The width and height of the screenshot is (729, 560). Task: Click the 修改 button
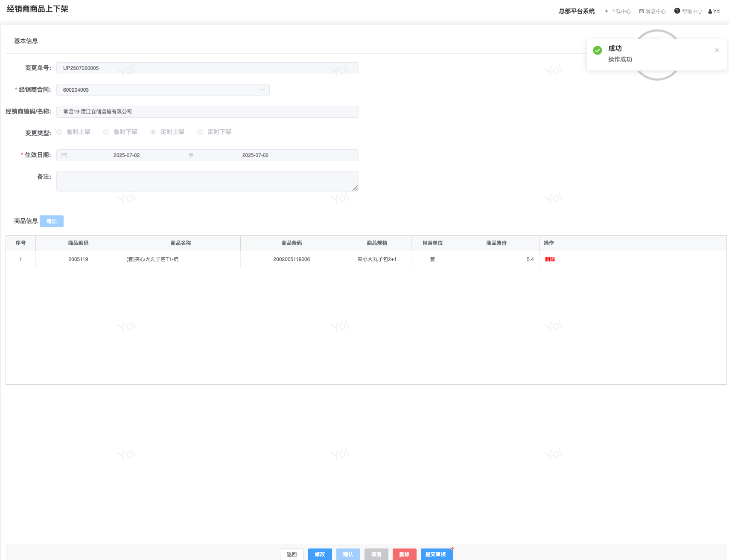pyautogui.click(x=320, y=554)
